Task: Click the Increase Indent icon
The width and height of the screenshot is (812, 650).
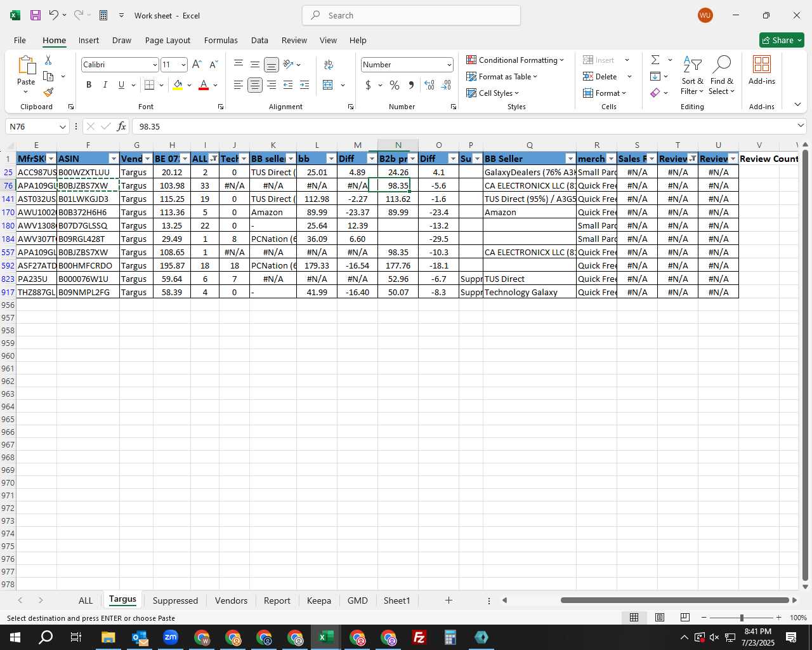Action: [304, 85]
